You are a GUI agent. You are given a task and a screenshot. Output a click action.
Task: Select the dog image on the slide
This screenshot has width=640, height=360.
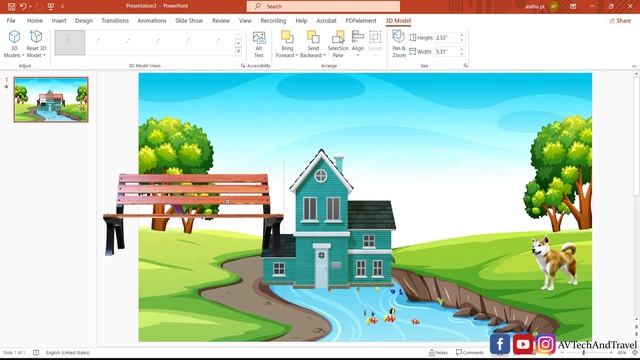click(x=555, y=262)
